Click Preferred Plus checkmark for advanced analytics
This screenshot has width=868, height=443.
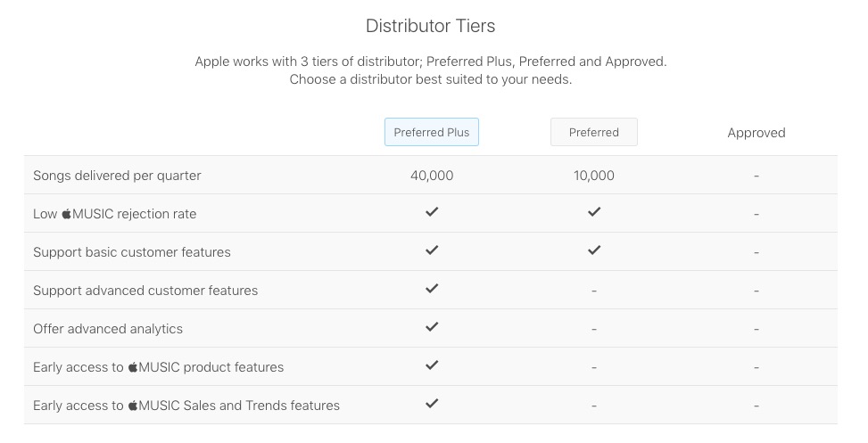pyautogui.click(x=432, y=326)
